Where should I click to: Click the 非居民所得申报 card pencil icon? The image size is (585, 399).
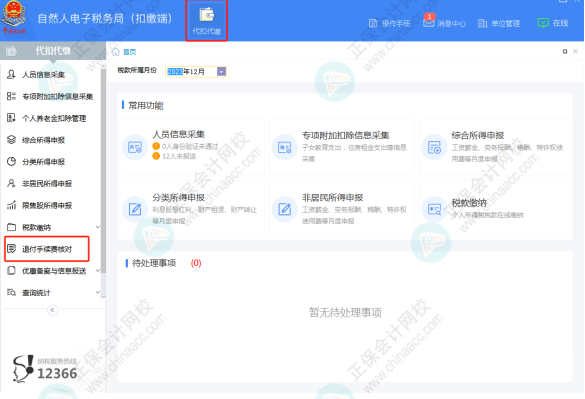click(x=284, y=209)
